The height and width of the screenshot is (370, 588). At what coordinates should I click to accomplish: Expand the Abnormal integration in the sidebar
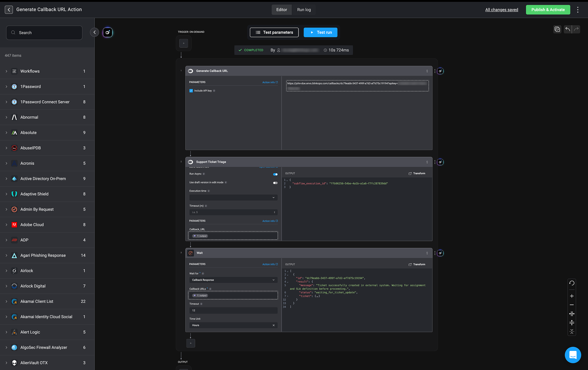pos(6,117)
